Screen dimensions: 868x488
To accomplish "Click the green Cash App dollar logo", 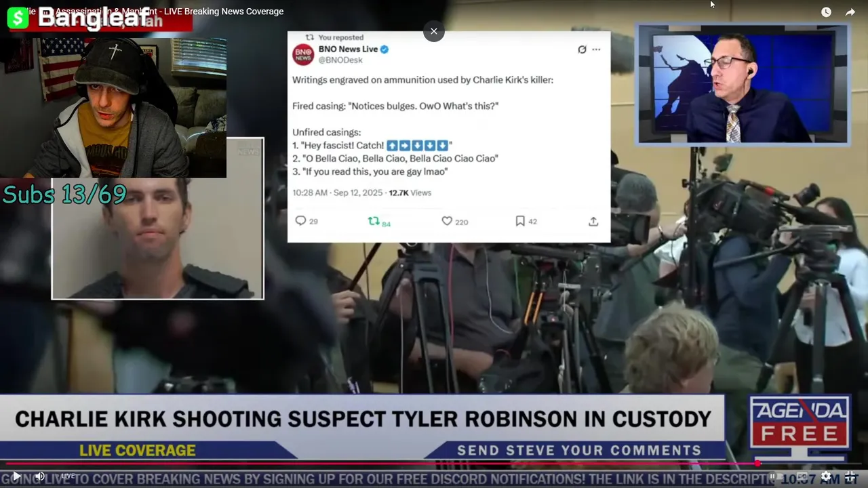I will tap(18, 18).
